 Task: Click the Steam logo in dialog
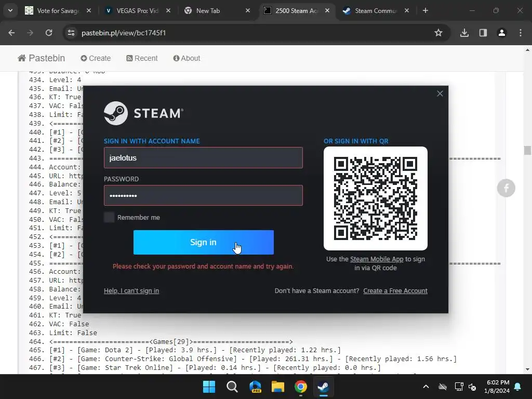click(143, 113)
